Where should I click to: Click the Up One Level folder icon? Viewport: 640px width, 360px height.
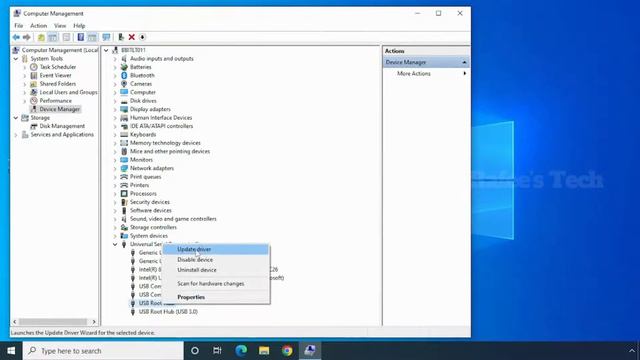(41, 38)
